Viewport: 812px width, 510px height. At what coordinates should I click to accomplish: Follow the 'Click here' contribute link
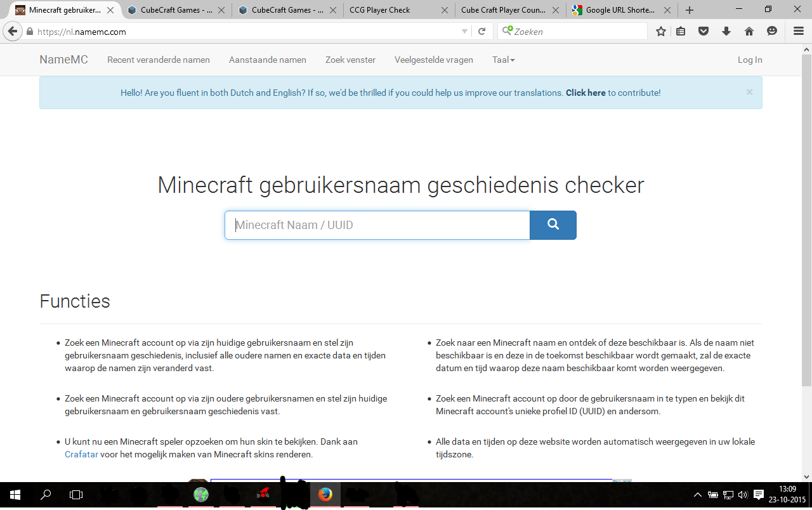[x=586, y=93]
